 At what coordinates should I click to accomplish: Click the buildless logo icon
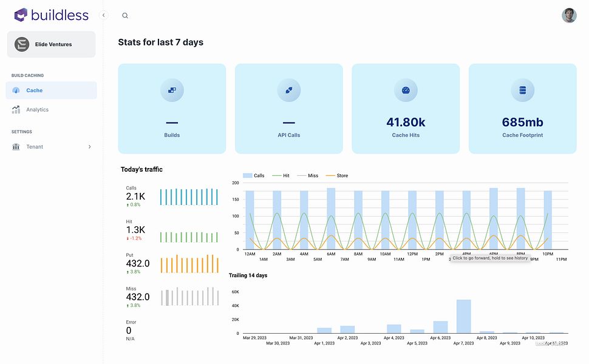point(21,15)
